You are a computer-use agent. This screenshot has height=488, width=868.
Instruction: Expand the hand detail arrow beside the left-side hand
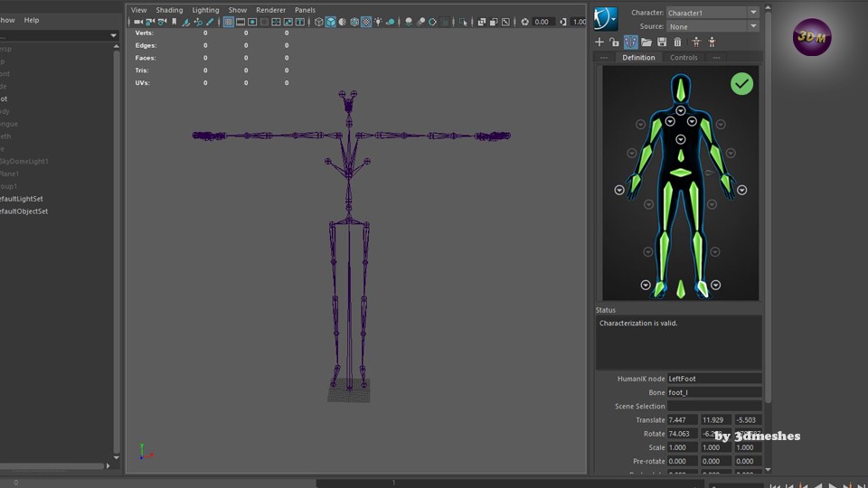coord(618,191)
